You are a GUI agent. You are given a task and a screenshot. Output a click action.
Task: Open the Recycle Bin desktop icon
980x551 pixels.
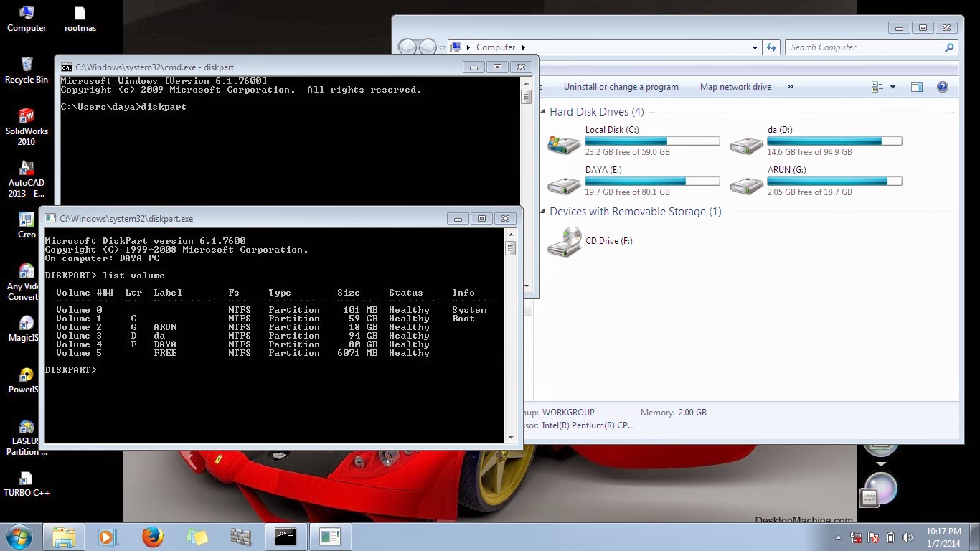[x=27, y=70]
